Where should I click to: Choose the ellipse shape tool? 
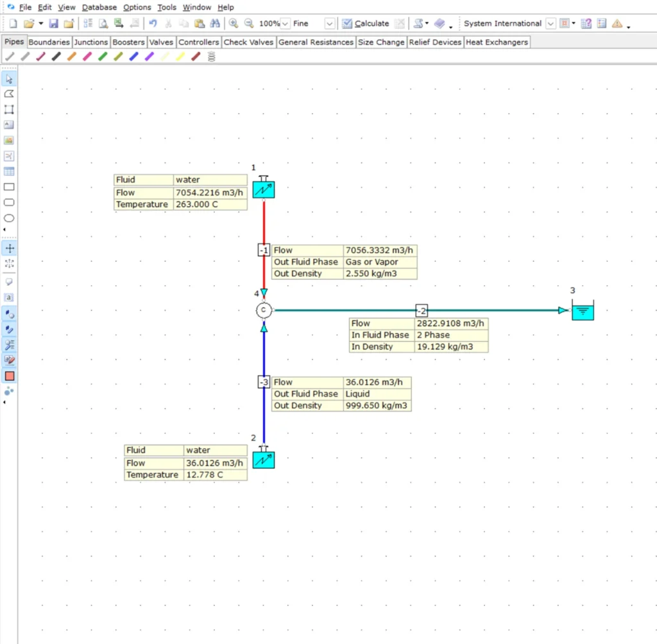(x=9, y=218)
